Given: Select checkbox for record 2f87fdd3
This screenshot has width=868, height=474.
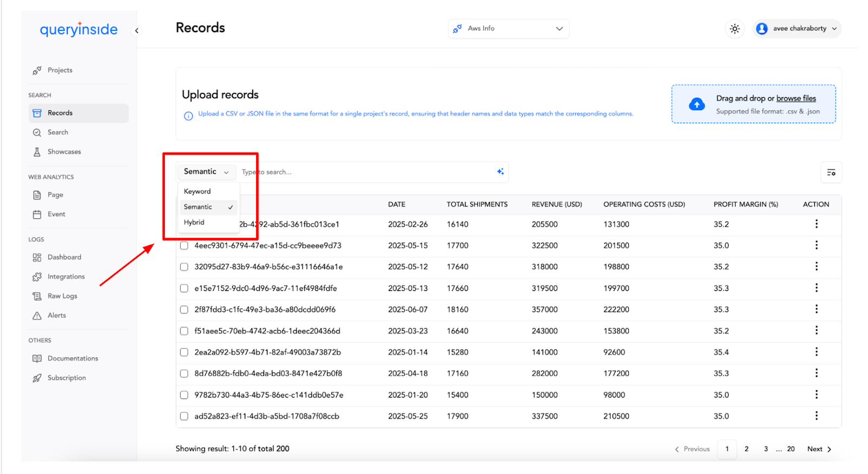Looking at the screenshot, I should 184,309.
